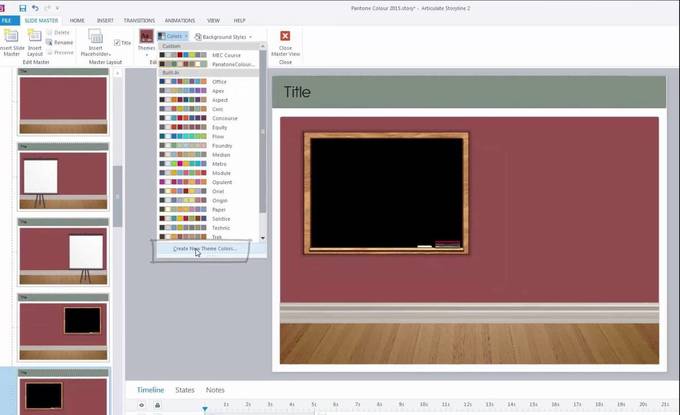Click Insert Slide Master icon
This screenshot has width=680, height=415.
pos(13,40)
